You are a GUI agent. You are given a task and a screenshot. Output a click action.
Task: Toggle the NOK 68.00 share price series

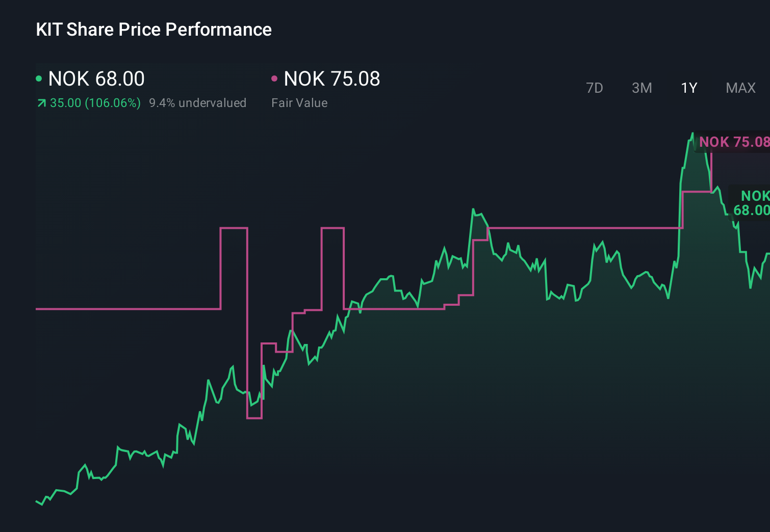96,79
